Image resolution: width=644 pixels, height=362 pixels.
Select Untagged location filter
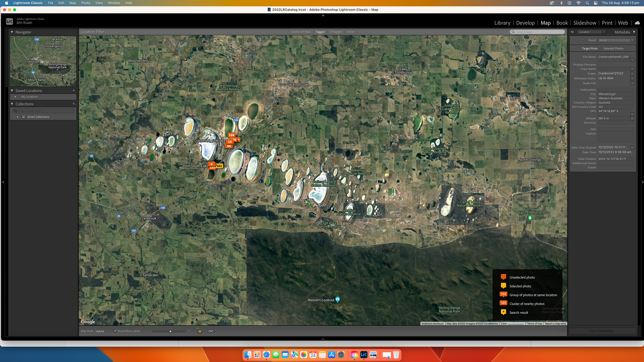point(336,32)
